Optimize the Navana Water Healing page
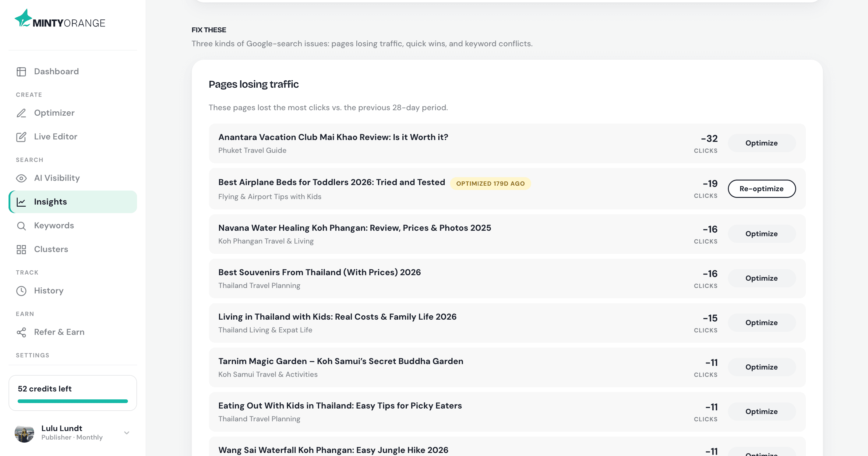This screenshot has height=456, width=868. [x=761, y=234]
